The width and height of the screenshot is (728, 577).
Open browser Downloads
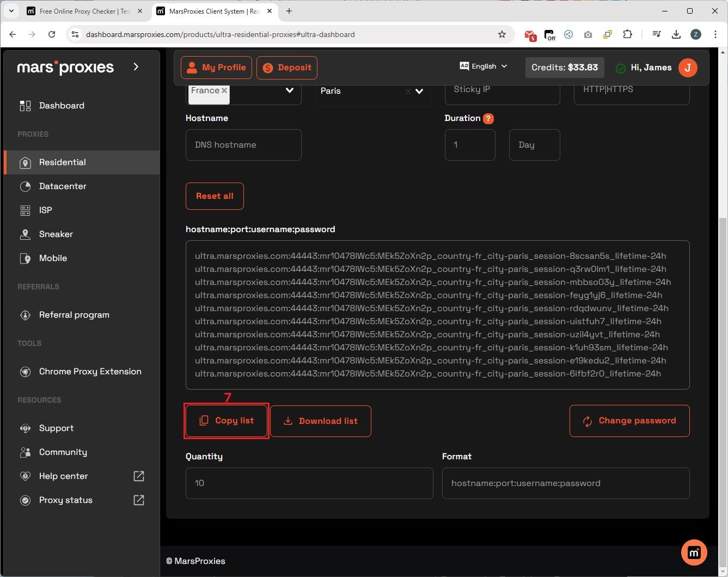click(x=676, y=34)
